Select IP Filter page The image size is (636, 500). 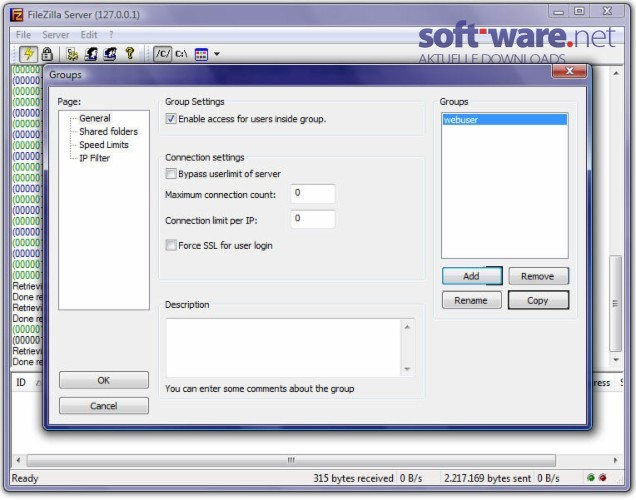click(x=95, y=158)
